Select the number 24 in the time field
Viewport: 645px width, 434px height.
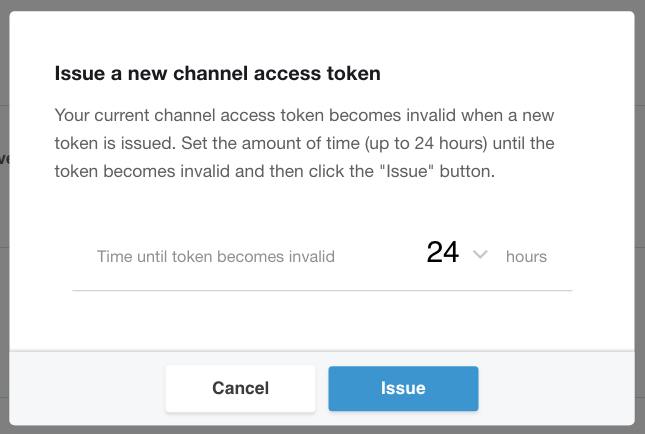coord(442,253)
